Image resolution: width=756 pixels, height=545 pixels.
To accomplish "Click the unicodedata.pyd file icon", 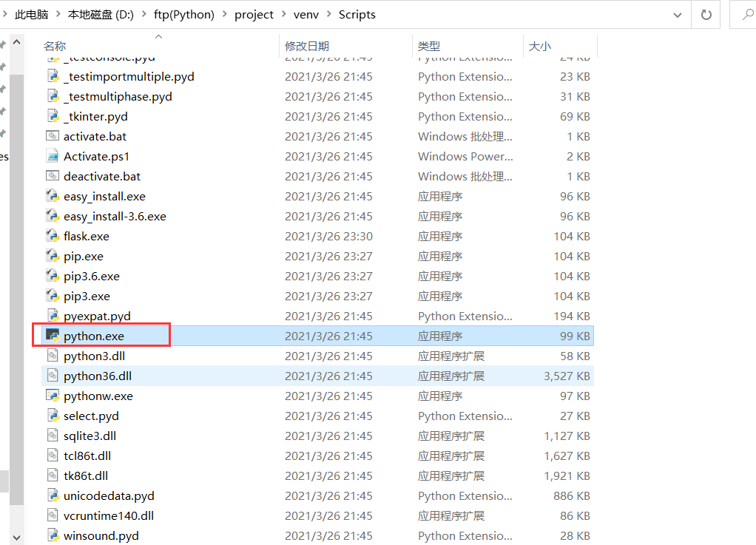I will (53, 495).
